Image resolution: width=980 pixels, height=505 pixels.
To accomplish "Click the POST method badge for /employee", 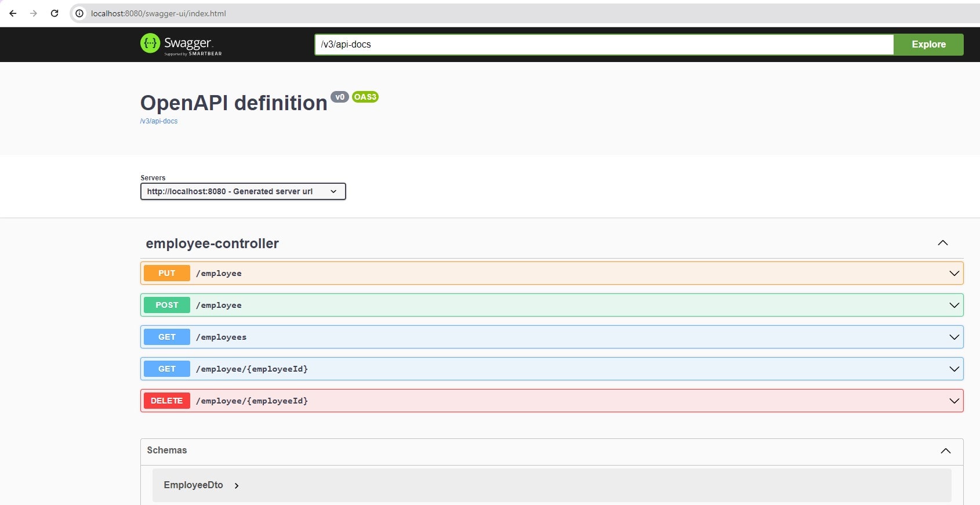I will pos(167,305).
